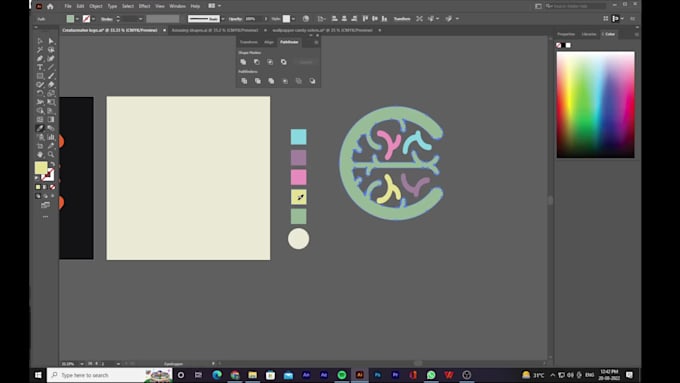Screen dimensions: 680x383
Task: Switch to the Align panel tab
Action: click(269, 42)
